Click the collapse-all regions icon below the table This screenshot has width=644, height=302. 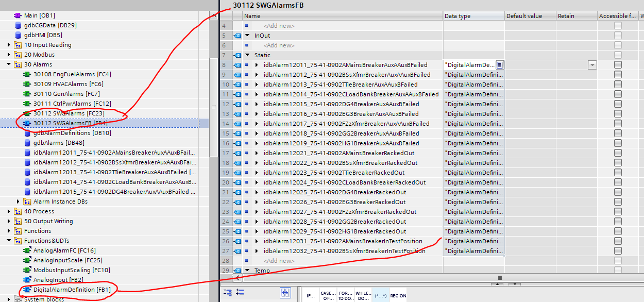click(227, 292)
